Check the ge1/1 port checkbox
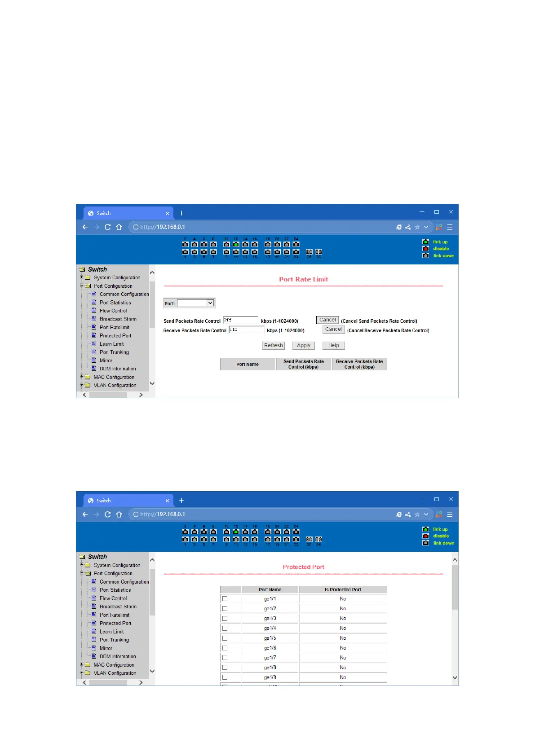 [225, 599]
